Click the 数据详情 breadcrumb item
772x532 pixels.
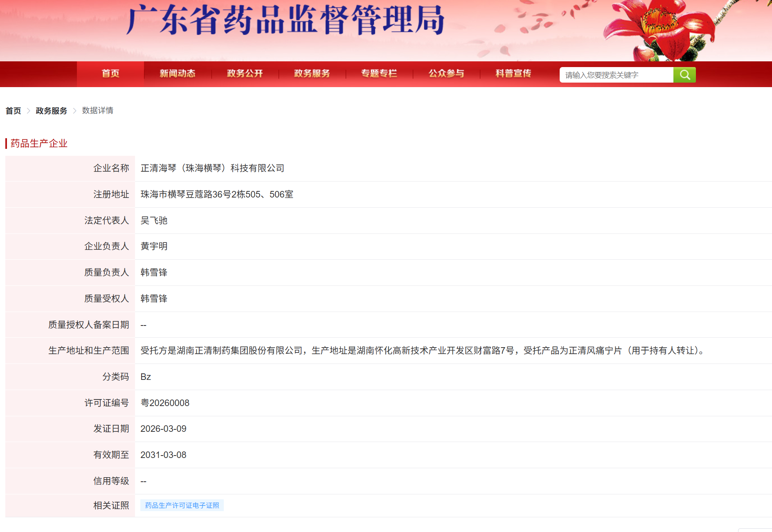97,110
